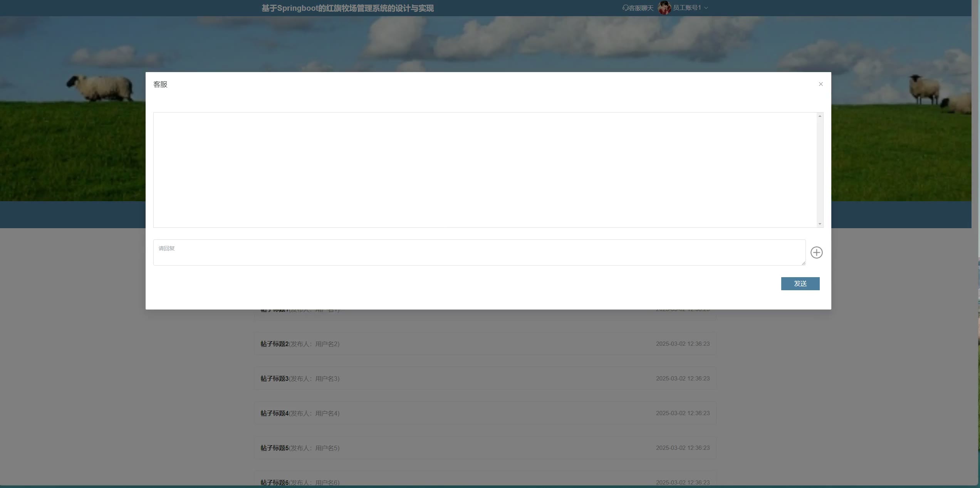
Task: Open the post 帖子标题5
Action: (x=275, y=448)
